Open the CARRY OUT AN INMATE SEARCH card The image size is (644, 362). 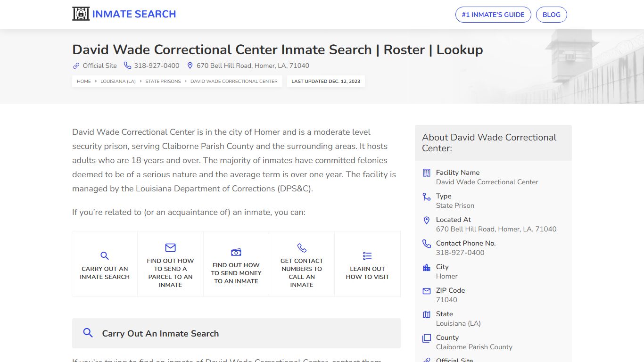coord(105,264)
